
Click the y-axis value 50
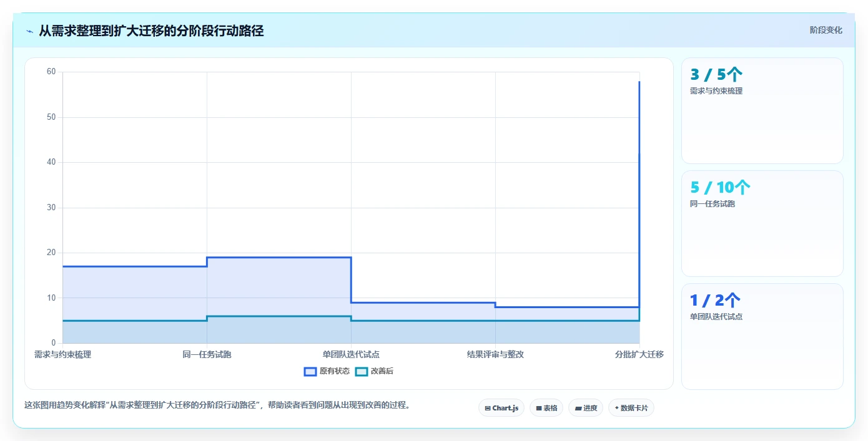[51, 117]
